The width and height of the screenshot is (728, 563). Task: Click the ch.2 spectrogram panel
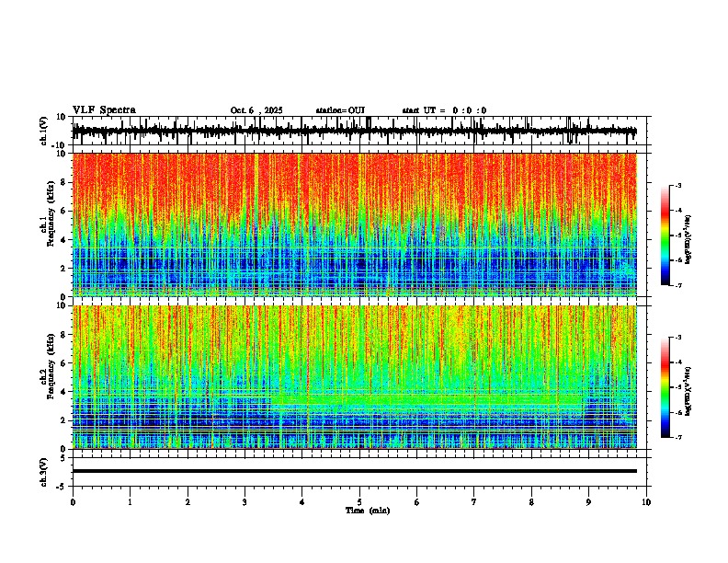coord(359,377)
